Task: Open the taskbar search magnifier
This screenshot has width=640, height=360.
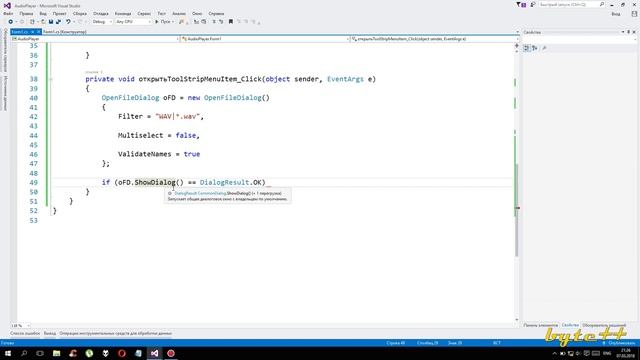Action: click(x=24, y=353)
